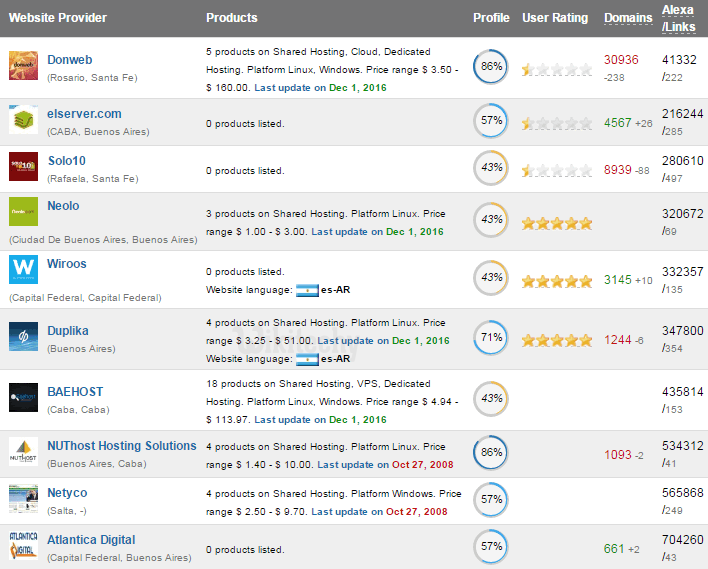This screenshot has height=569, width=708.
Task: Click NUThost's 86% profile circle
Action: click(491, 452)
